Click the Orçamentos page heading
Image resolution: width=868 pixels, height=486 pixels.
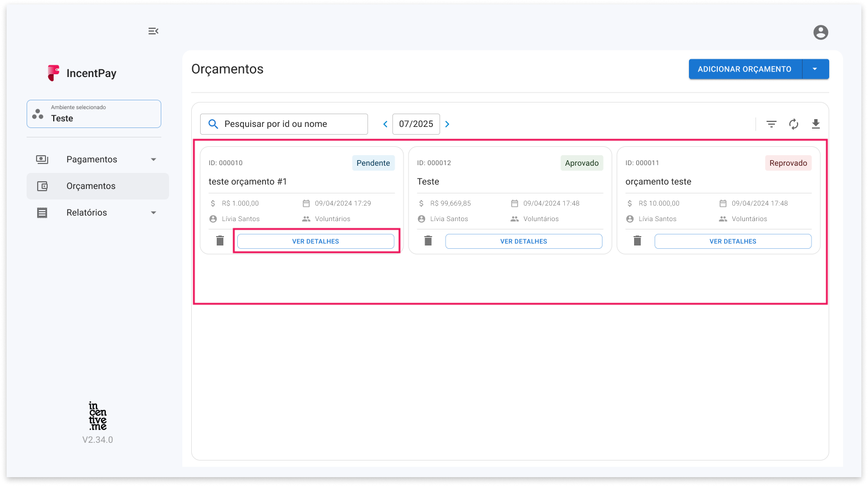(x=227, y=69)
